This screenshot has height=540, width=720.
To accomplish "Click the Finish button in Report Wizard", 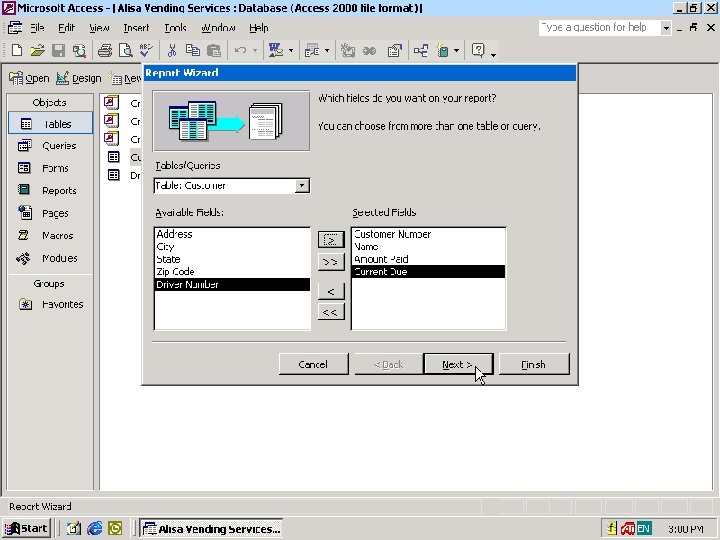I will click(x=534, y=364).
